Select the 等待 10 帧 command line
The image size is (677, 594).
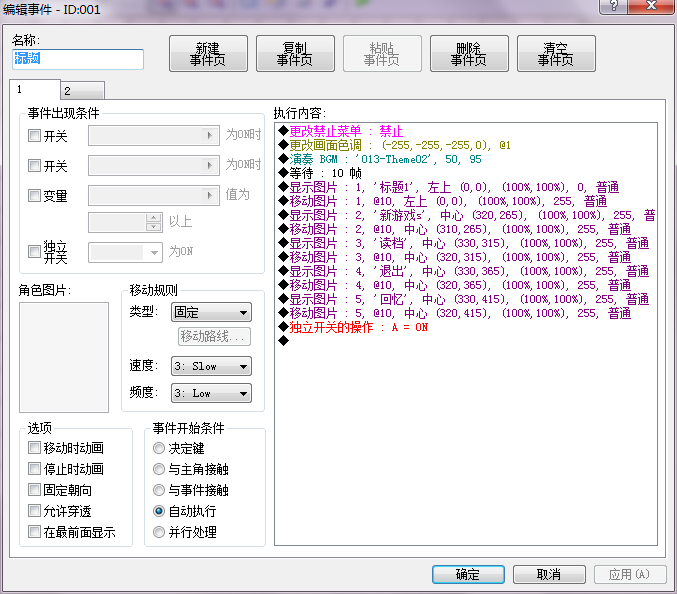320,173
